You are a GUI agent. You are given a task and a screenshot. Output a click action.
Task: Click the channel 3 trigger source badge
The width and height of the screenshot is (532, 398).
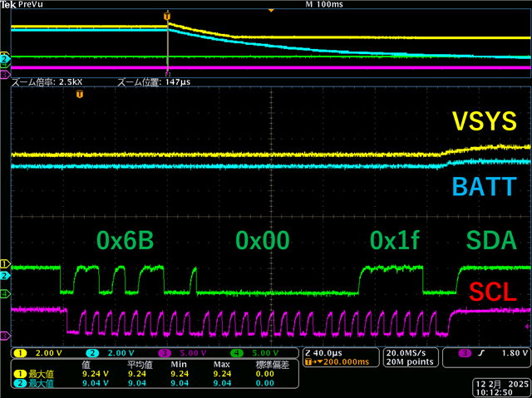[x=465, y=353]
